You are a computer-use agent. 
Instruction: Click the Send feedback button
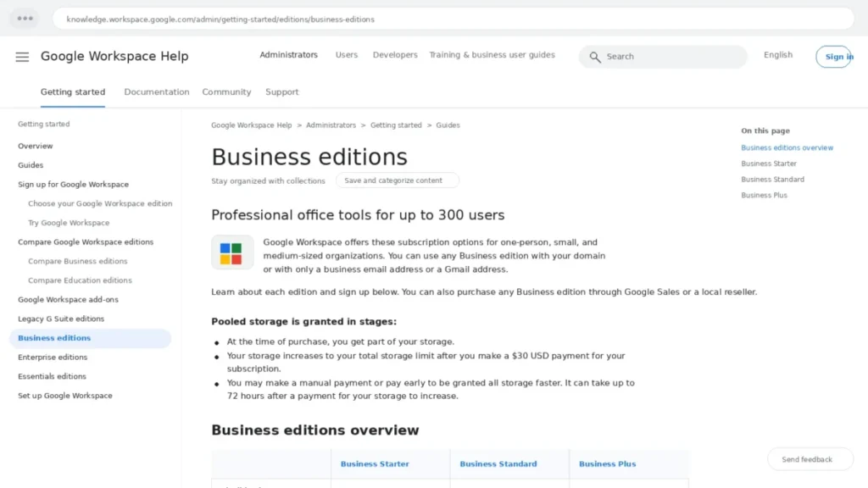tap(810, 459)
